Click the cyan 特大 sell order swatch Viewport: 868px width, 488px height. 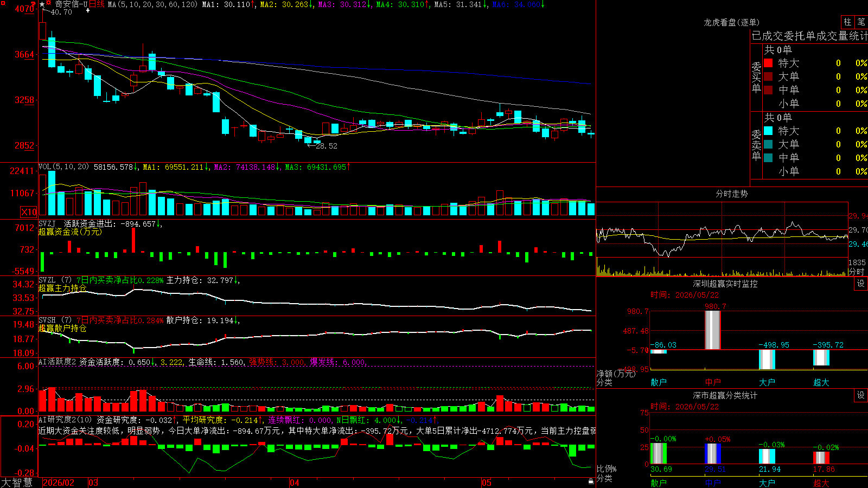coord(768,131)
